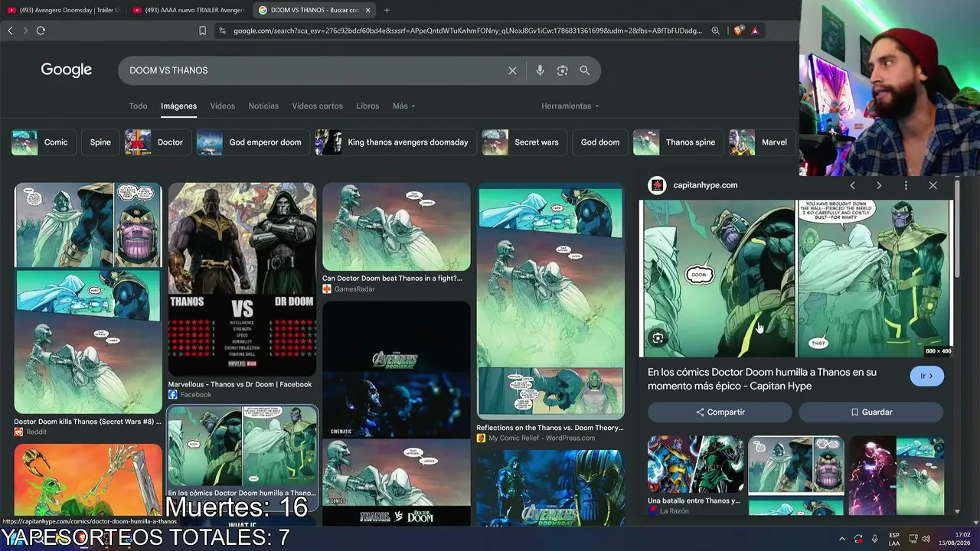Go back to the previous page
Screen dimensions: 980x551
(10, 31)
